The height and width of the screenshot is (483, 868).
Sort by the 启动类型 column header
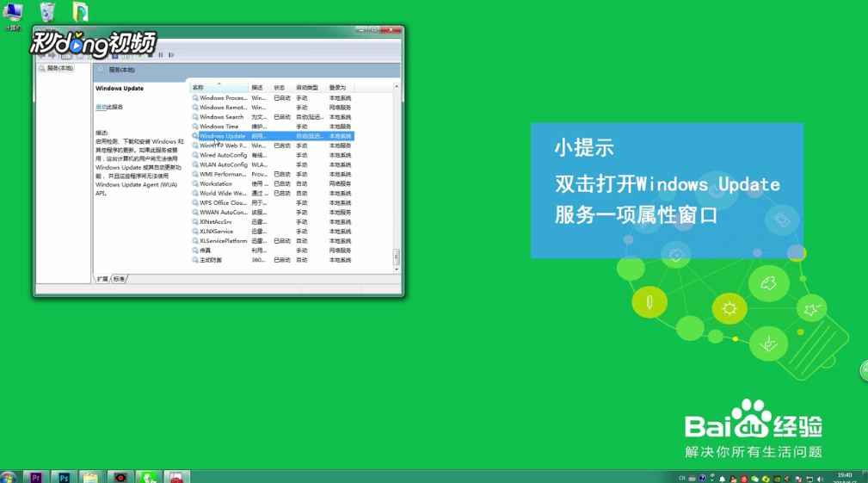coord(310,88)
